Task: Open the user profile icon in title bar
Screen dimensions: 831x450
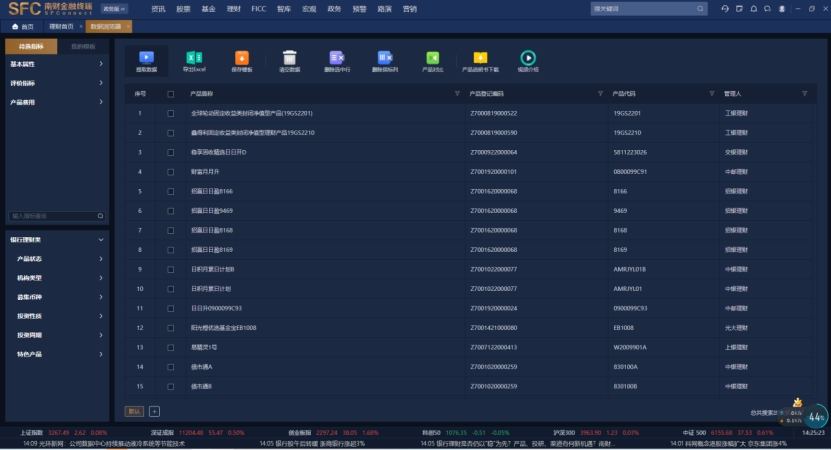Action: click(782, 8)
